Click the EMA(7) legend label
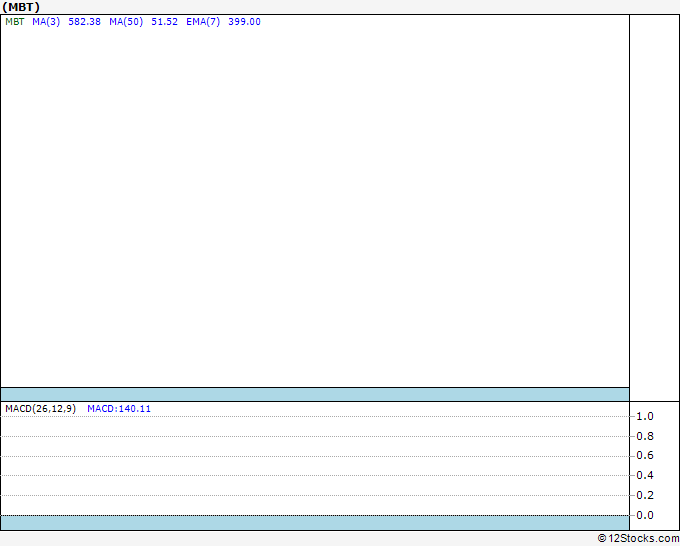Screen dimensions: 680x546 (203, 22)
